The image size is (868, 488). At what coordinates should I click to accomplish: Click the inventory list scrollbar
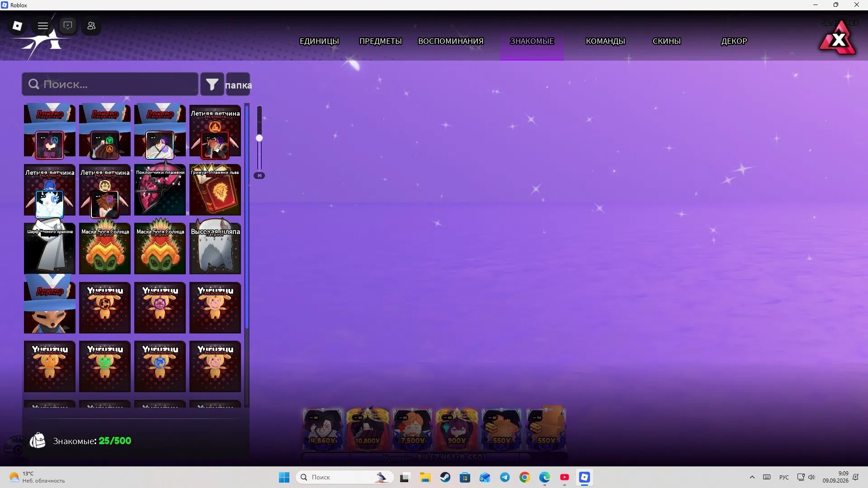[x=246, y=217]
